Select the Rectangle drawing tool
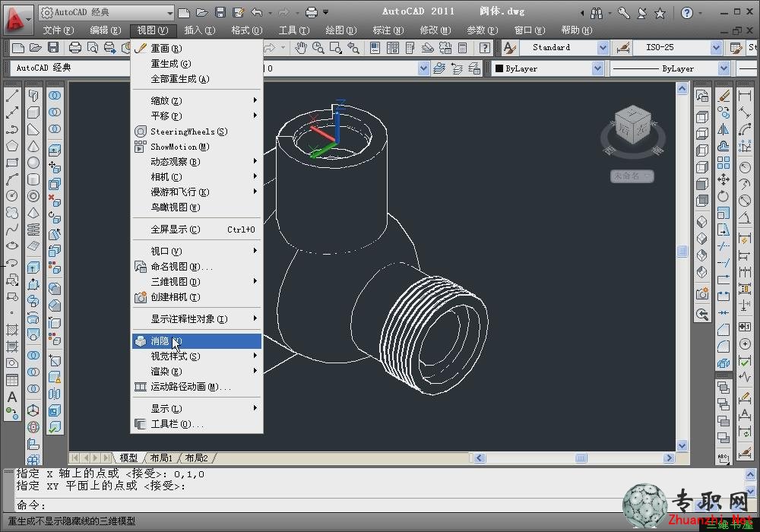 pyautogui.click(x=12, y=163)
